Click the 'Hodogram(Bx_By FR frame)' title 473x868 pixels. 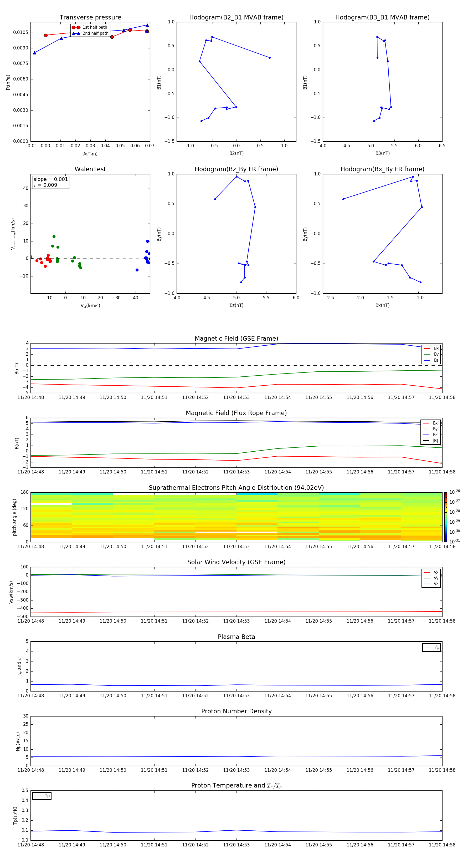pyautogui.click(x=382, y=169)
